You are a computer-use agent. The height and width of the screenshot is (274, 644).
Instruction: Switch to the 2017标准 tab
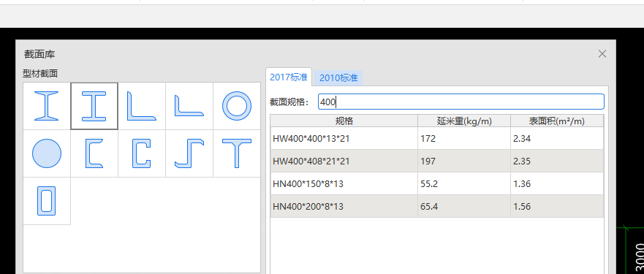[x=289, y=77]
